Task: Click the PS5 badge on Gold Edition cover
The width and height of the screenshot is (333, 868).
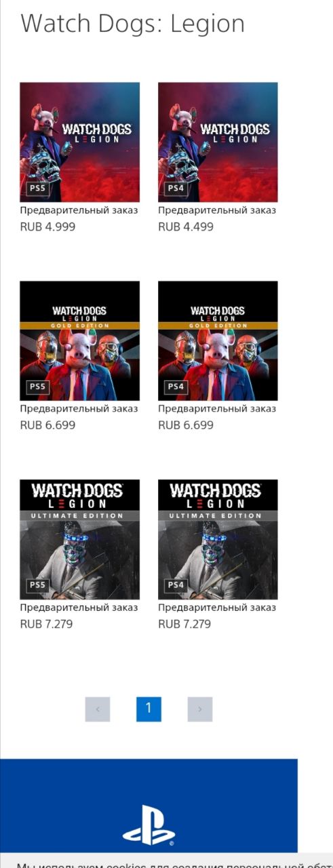Action: click(37, 387)
